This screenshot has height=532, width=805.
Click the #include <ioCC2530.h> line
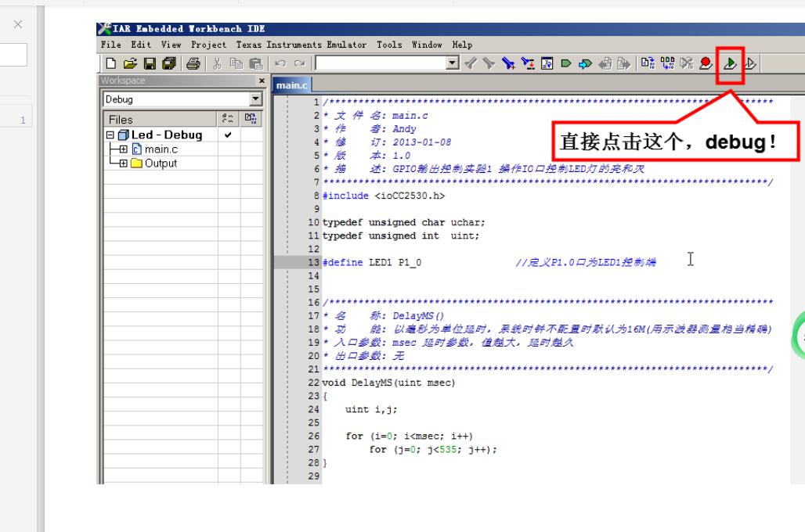click(384, 196)
